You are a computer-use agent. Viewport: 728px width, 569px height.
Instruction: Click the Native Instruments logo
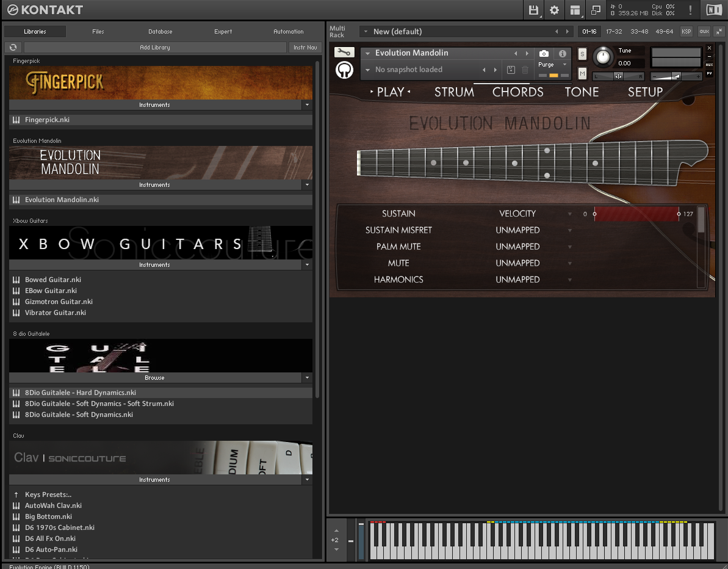click(x=714, y=10)
